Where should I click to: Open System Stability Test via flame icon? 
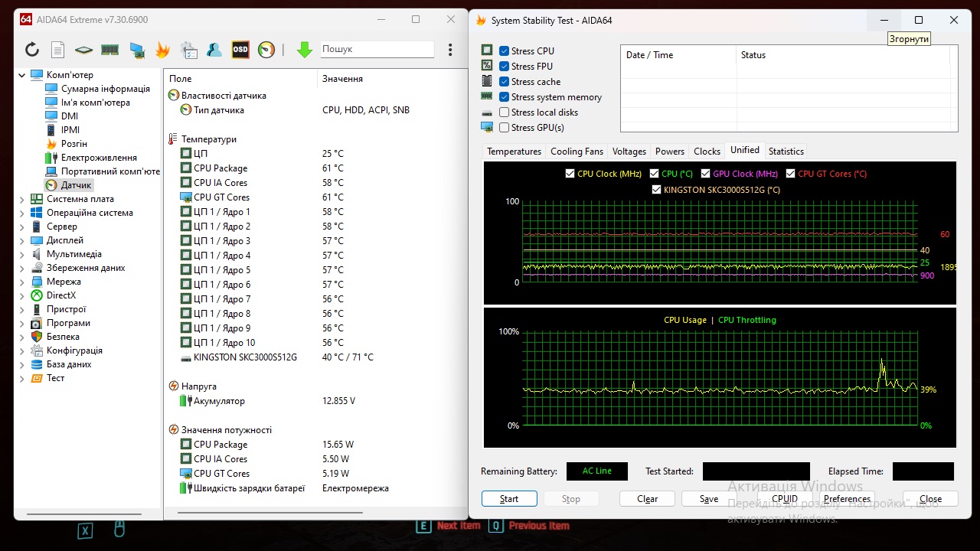click(162, 50)
